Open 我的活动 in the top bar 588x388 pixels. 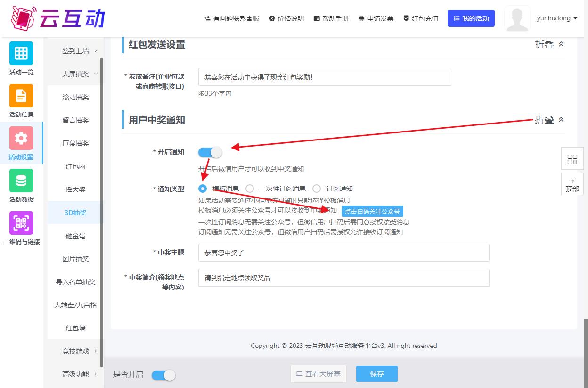pyautogui.click(x=471, y=18)
